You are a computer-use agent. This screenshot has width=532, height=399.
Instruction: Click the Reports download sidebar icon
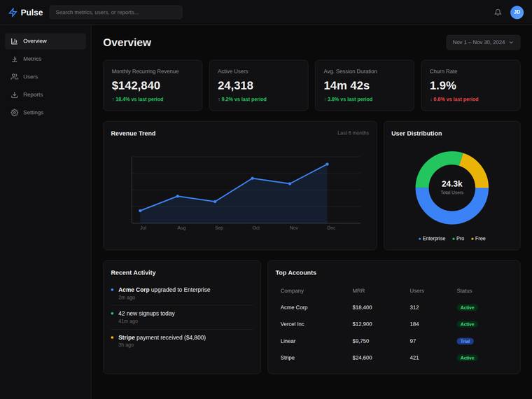click(14, 94)
